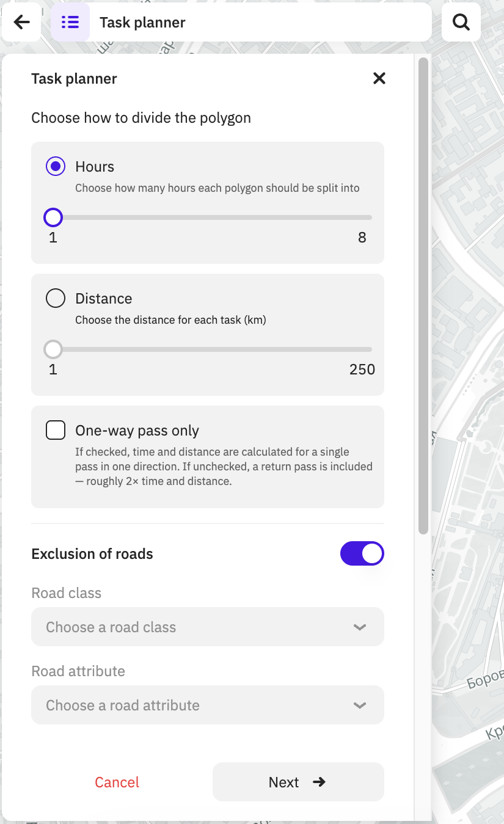Disable the Exclusion of roads toggle

click(362, 553)
